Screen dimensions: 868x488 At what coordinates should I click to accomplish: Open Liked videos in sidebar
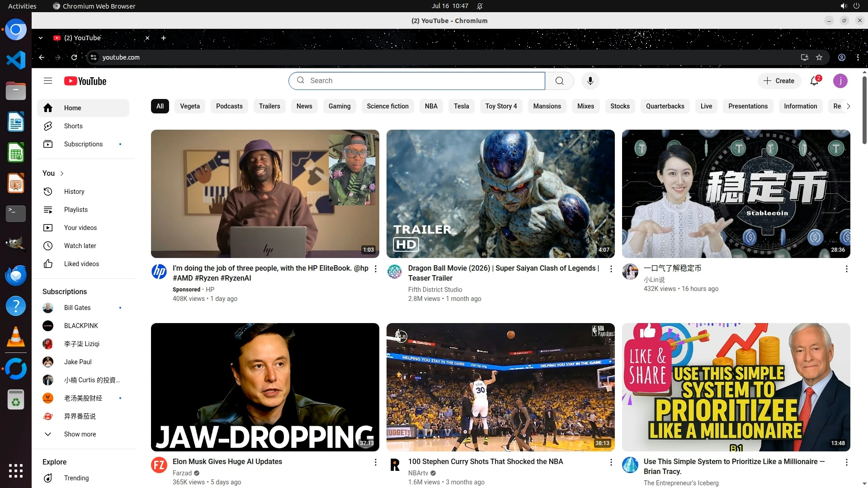[x=81, y=264]
